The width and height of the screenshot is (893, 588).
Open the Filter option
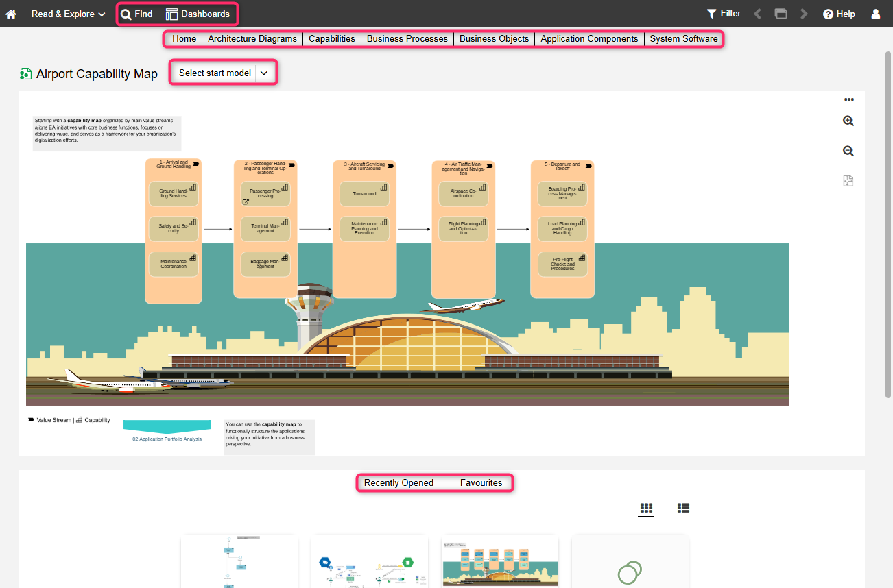[x=724, y=13]
